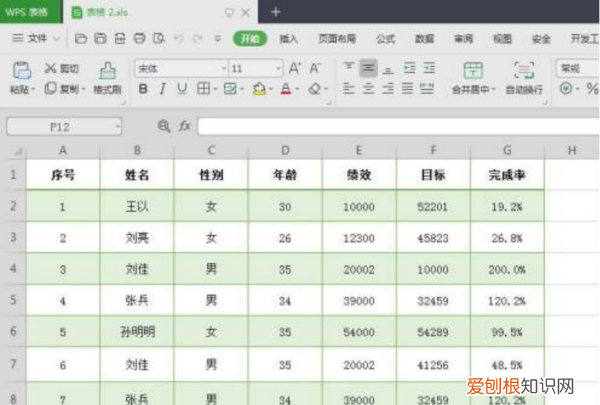Click the cell borders icon

coord(203,89)
